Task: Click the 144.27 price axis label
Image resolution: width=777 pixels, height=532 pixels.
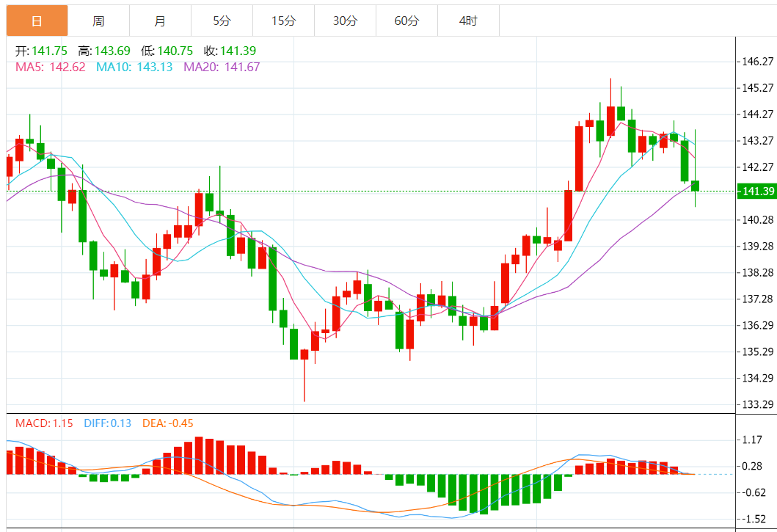Action: point(757,114)
